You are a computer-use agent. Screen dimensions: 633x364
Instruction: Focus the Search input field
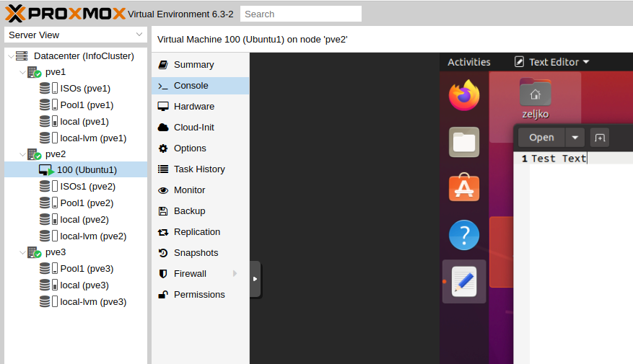tap(301, 14)
